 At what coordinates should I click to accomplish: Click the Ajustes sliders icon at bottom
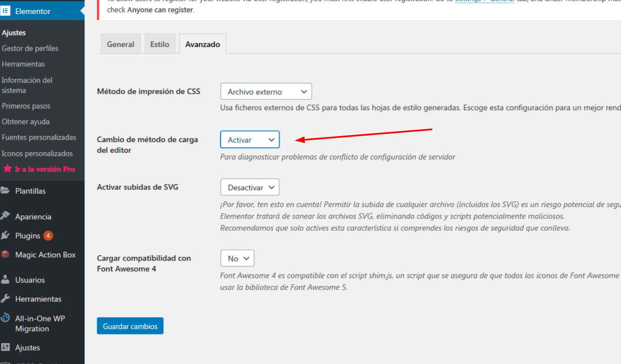pyautogui.click(x=5, y=347)
